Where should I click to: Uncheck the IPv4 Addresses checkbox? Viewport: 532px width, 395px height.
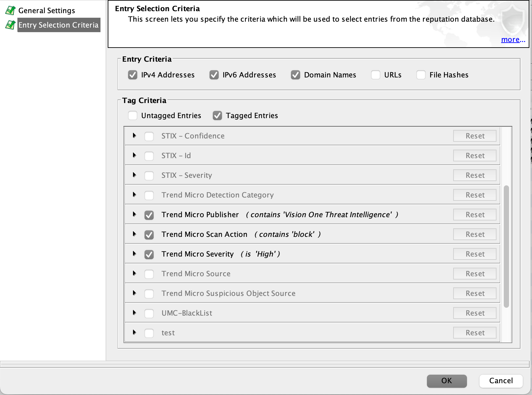[133, 75]
